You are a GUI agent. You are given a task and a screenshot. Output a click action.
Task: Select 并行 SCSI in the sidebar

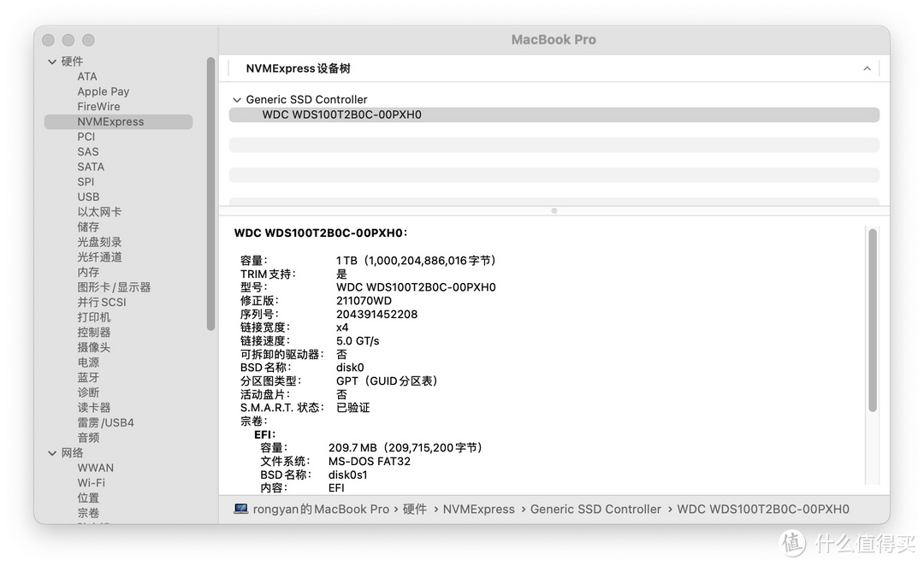click(x=101, y=302)
